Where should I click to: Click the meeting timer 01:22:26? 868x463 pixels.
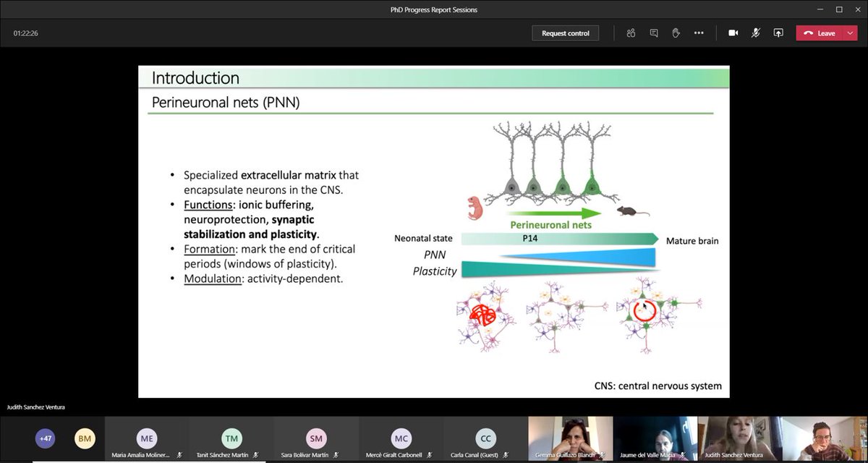tap(25, 33)
